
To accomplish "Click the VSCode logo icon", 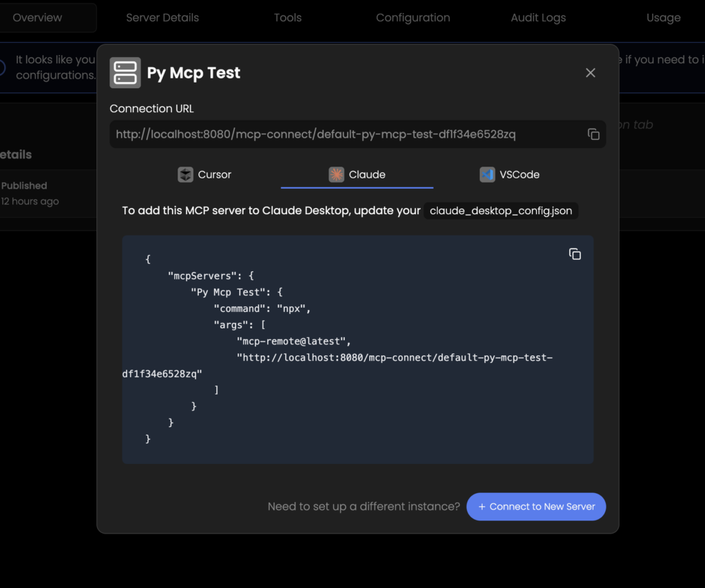I will [487, 174].
